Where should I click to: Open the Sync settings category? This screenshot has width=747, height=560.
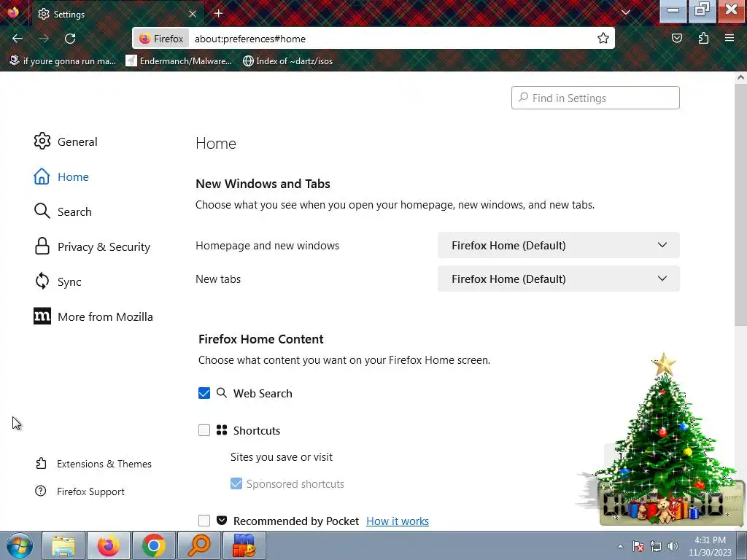click(58, 281)
